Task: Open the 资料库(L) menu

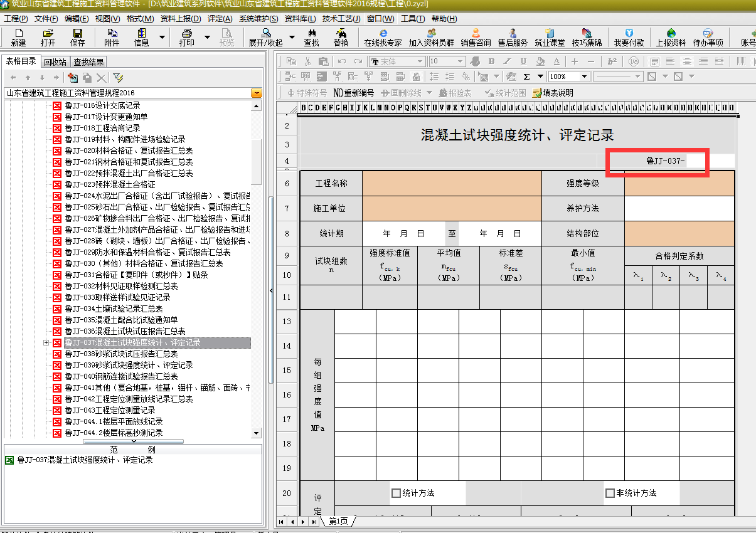Action: tap(300, 19)
